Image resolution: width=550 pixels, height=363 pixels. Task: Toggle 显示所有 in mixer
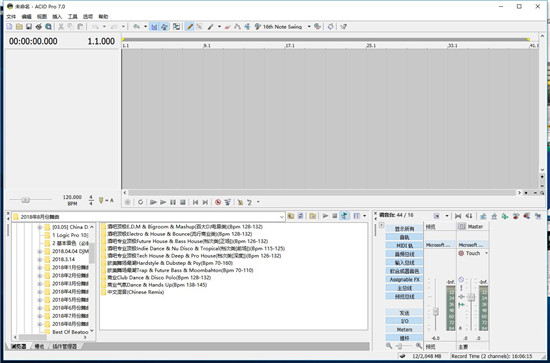[404, 229]
